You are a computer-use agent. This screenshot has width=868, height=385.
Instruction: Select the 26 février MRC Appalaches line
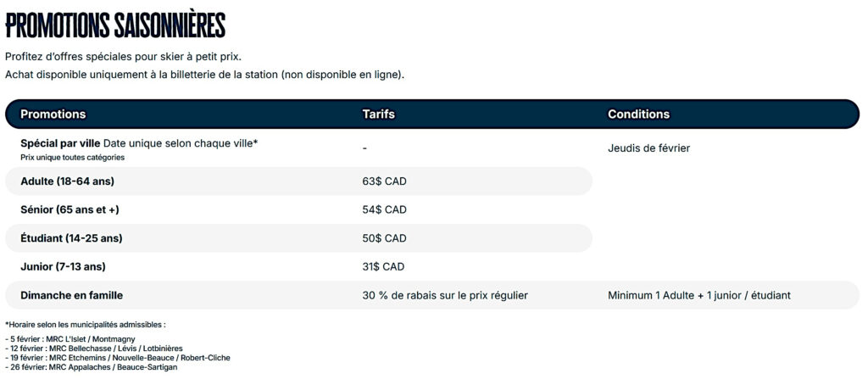93,367
